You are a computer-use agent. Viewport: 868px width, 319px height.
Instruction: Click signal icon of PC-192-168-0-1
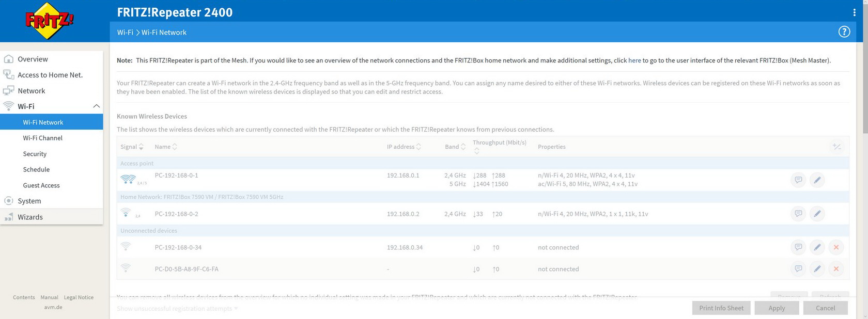tap(128, 179)
